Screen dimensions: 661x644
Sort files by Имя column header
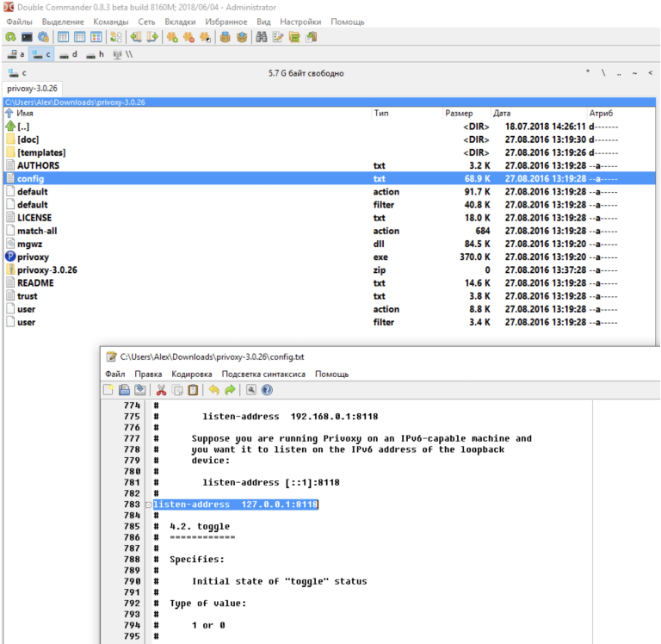point(24,113)
